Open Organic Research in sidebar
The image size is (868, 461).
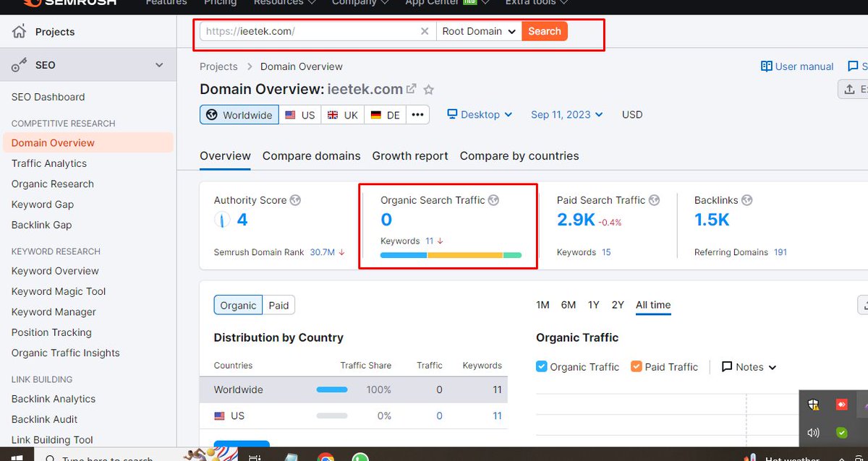(53, 184)
